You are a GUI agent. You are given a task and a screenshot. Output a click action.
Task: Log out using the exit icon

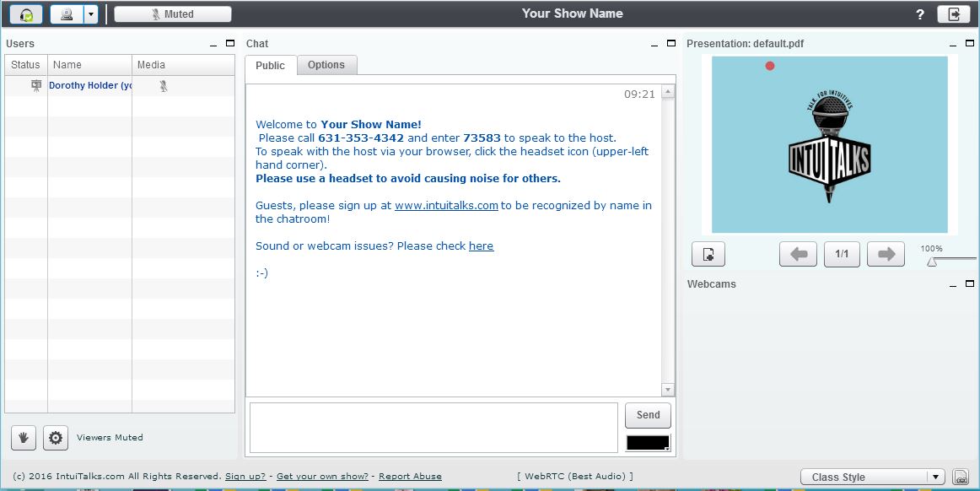pos(954,14)
